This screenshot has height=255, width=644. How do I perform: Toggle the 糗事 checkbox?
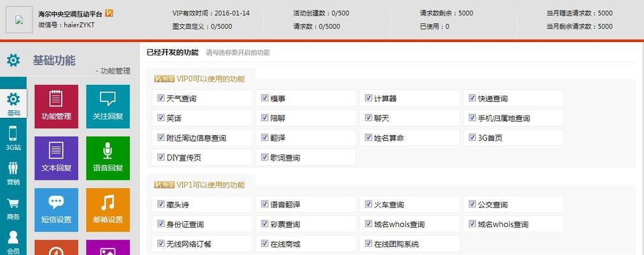pos(265,98)
